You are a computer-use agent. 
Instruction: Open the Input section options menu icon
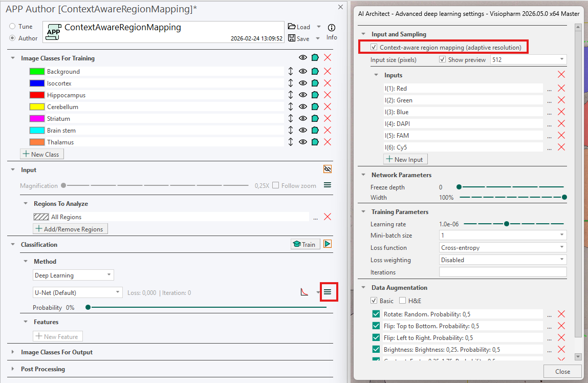(328, 185)
